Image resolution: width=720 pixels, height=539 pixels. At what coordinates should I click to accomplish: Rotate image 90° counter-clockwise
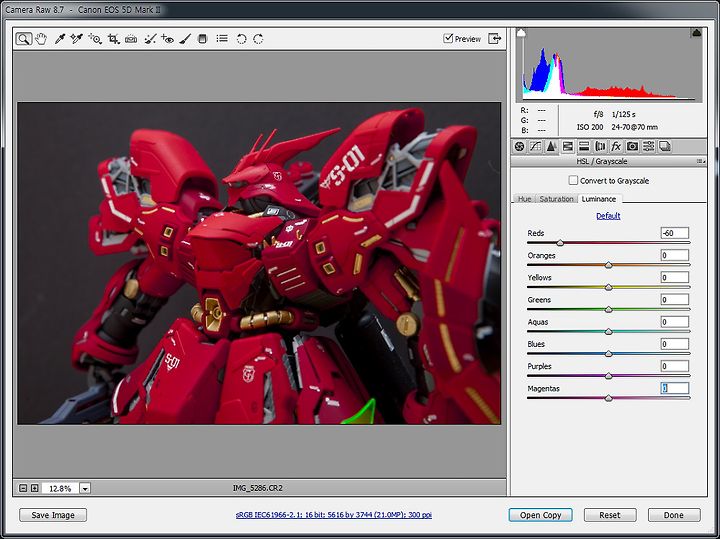point(242,39)
